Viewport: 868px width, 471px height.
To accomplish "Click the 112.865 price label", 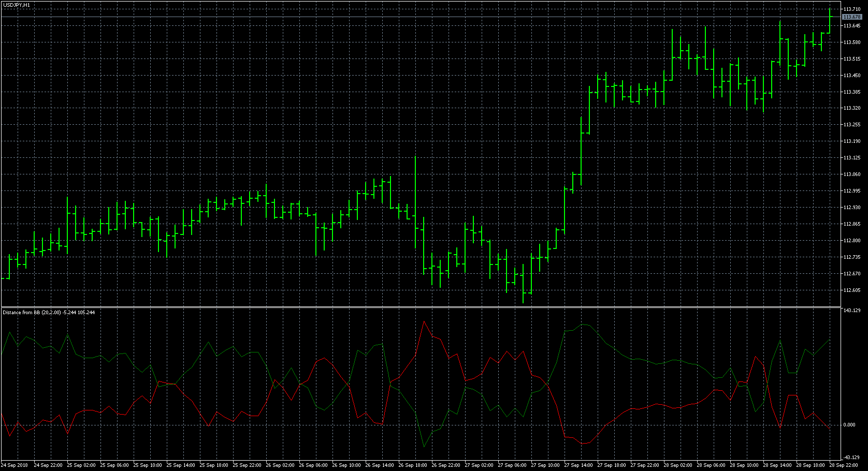I will click(x=852, y=224).
